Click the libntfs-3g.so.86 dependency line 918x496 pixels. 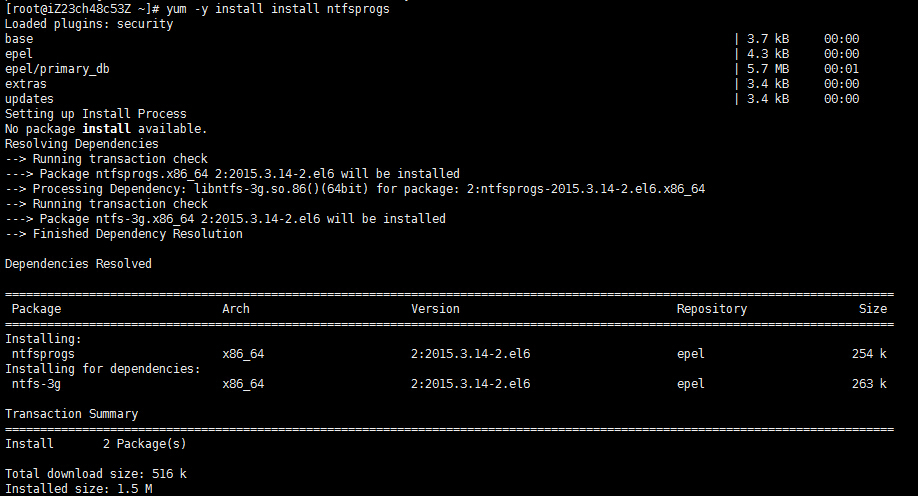click(355, 189)
